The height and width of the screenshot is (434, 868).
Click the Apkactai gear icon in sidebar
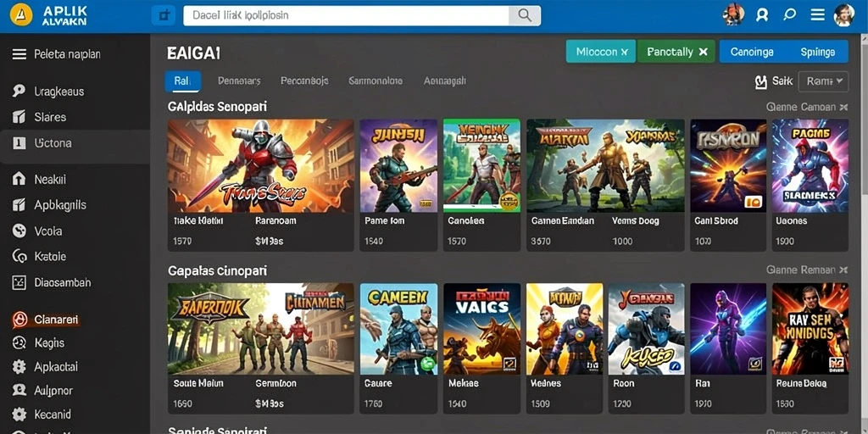(19, 366)
